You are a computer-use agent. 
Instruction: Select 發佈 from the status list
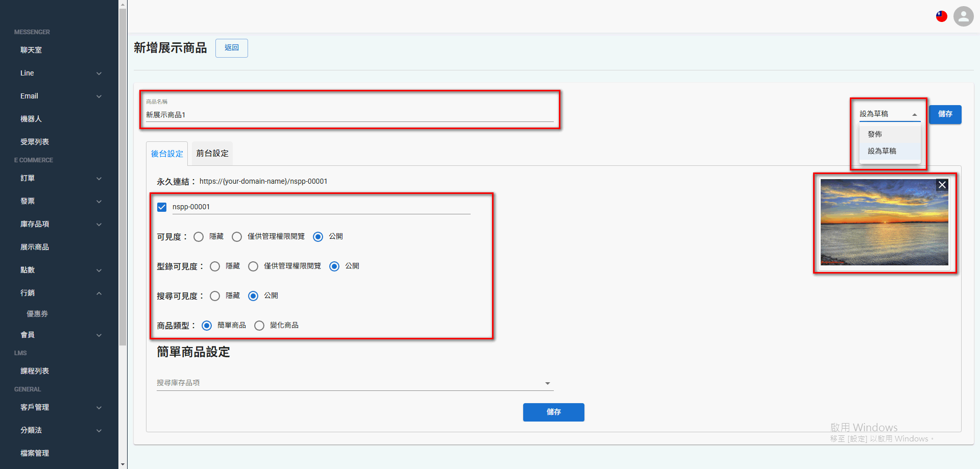coord(890,134)
